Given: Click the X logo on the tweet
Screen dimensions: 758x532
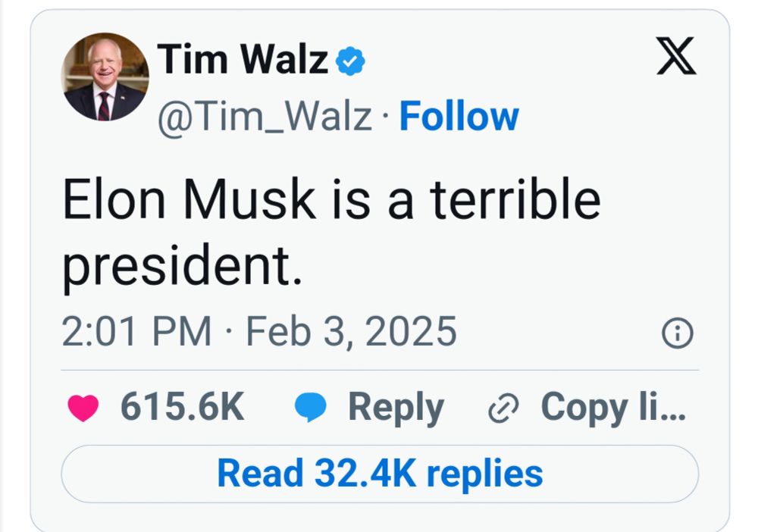Looking at the screenshot, I should click(x=676, y=58).
